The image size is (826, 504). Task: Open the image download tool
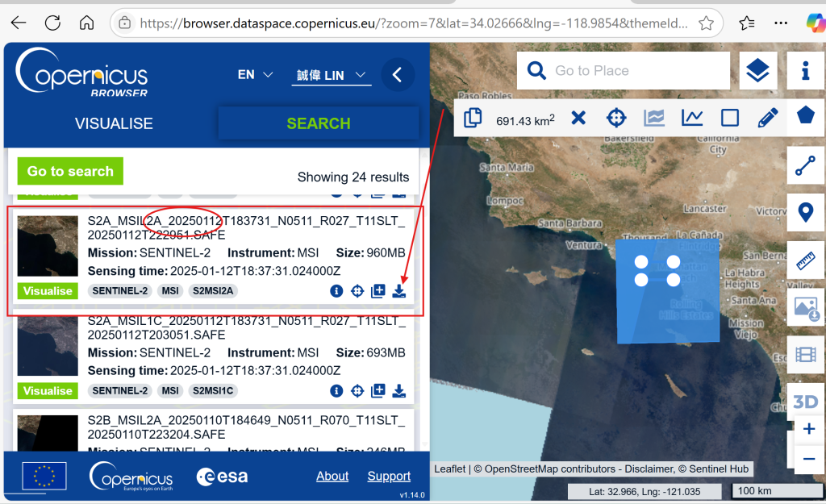point(806,307)
